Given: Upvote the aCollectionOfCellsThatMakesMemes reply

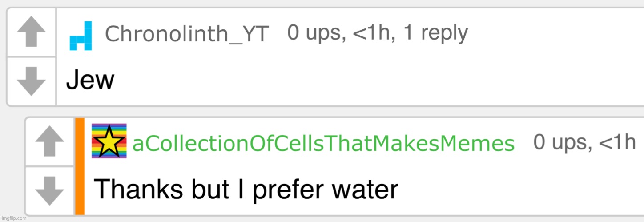Looking at the screenshot, I should click(49, 141).
